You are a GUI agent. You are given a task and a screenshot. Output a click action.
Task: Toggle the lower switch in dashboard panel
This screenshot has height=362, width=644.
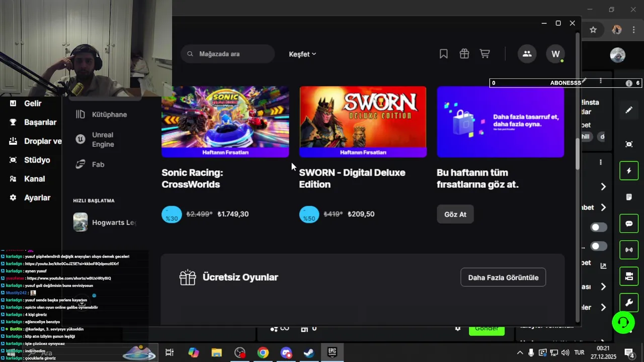(598, 246)
